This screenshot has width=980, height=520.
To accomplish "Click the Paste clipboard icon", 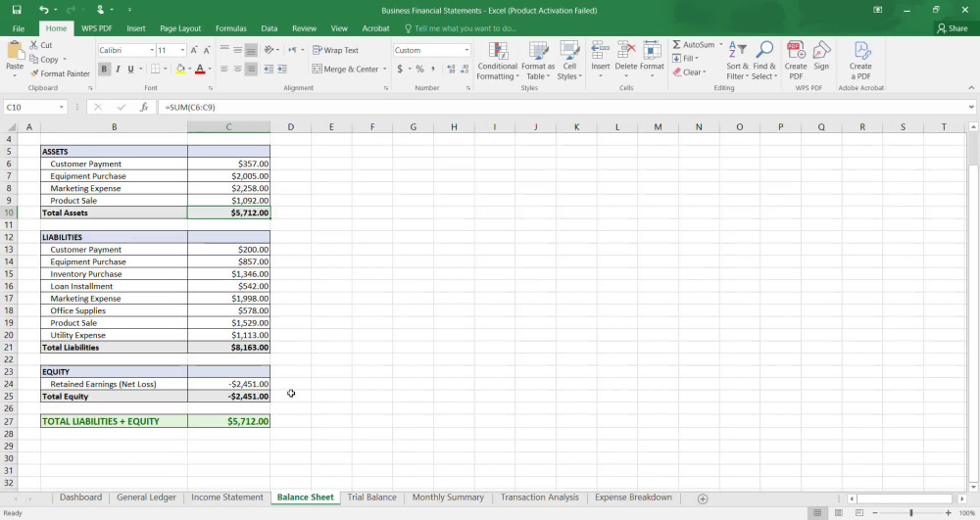I will click(x=15, y=51).
